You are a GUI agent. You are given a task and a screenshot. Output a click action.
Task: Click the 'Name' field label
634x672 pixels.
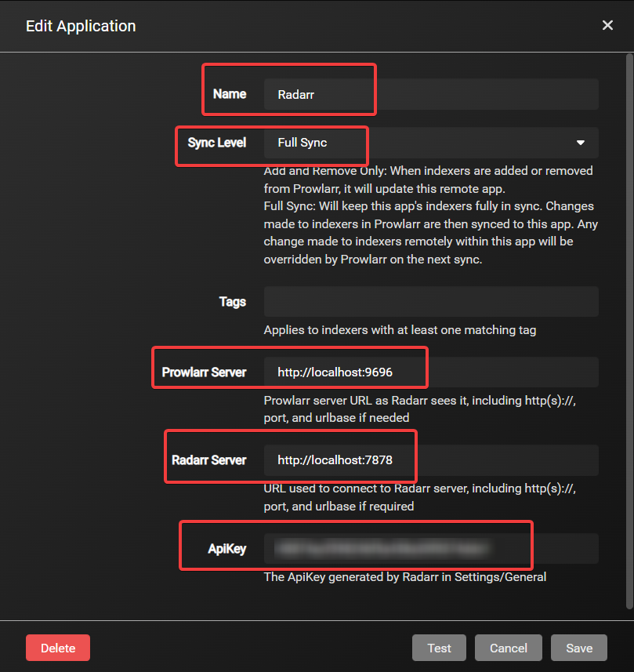tap(230, 94)
